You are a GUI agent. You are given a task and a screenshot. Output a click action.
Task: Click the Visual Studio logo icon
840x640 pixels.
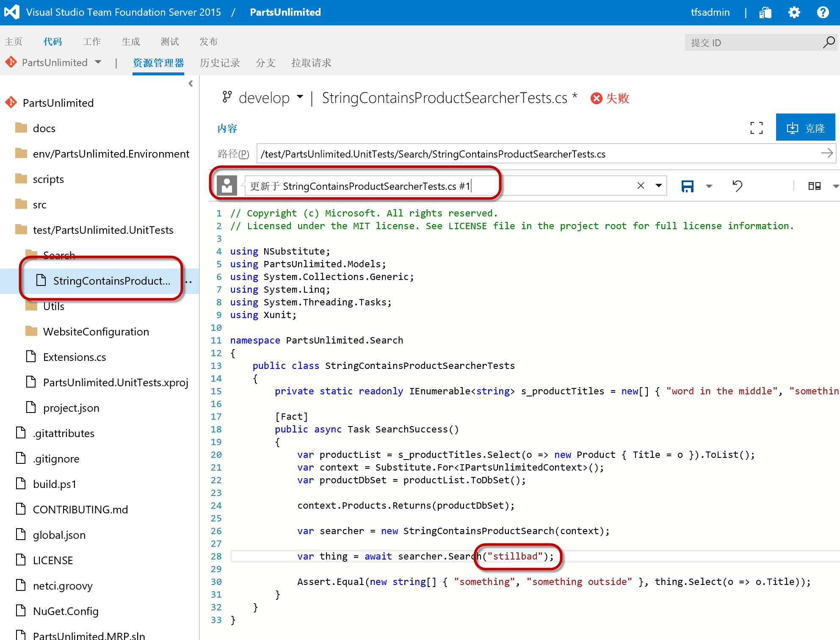[12, 12]
